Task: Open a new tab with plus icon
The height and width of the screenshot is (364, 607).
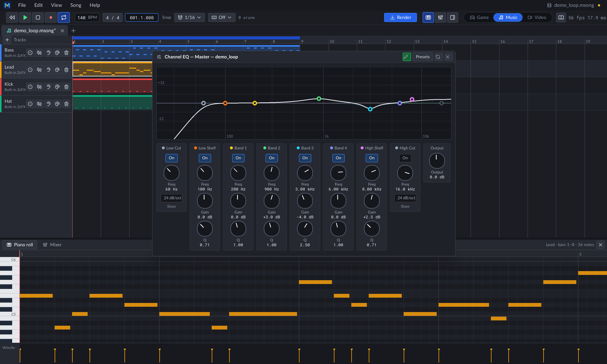Action: tap(74, 31)
